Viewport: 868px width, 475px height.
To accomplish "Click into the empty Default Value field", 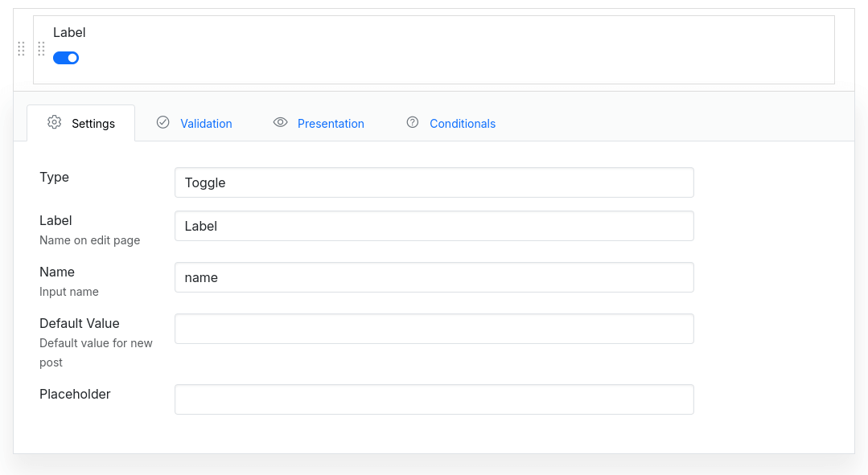I will click(x=434, y=329).
